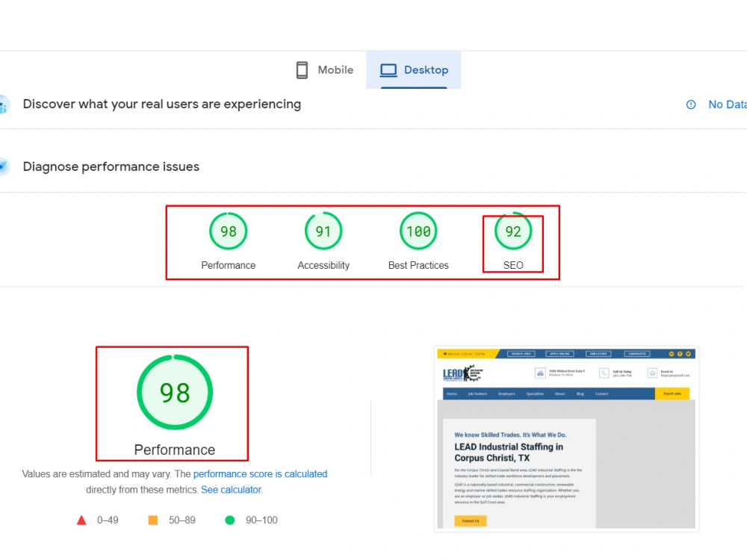The image size is (747, 560).
Task: Select the Desktop tab
Action: [414, 70]
